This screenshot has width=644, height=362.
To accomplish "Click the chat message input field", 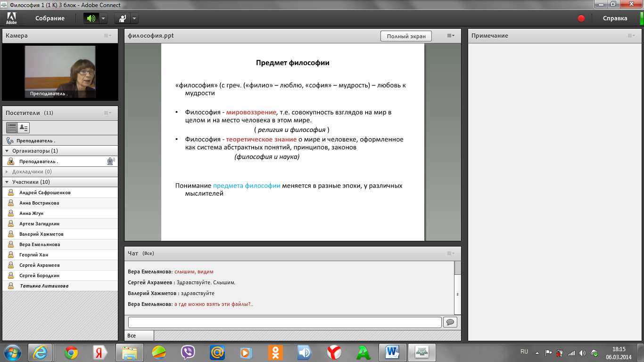I will [x=285, y=322].
